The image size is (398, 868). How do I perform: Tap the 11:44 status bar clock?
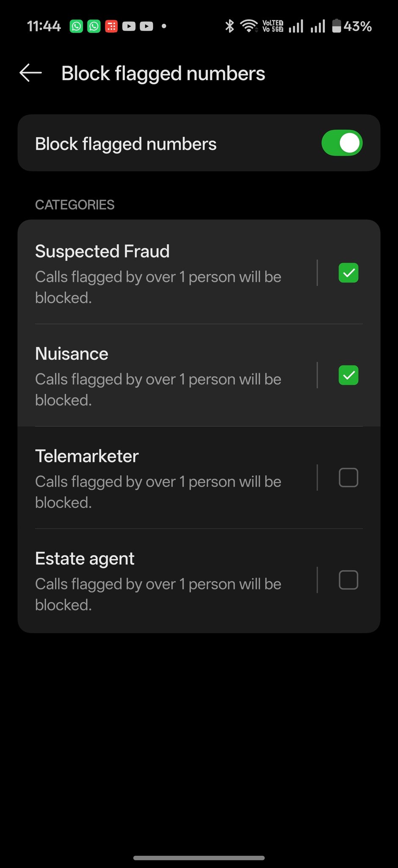pos(44,26)
